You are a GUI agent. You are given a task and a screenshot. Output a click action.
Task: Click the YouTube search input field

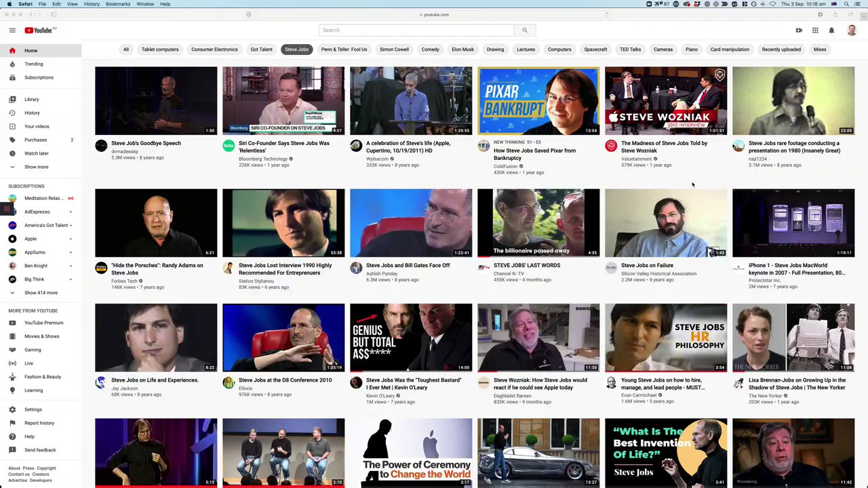(416, 30)
